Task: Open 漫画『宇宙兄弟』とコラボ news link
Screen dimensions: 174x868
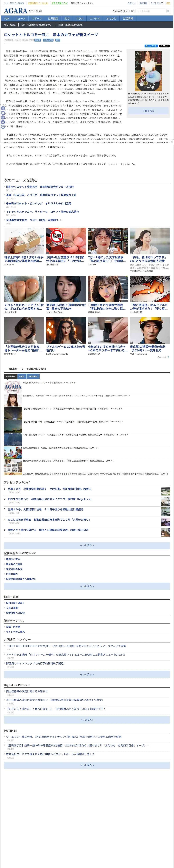Action: pos(41,195)
